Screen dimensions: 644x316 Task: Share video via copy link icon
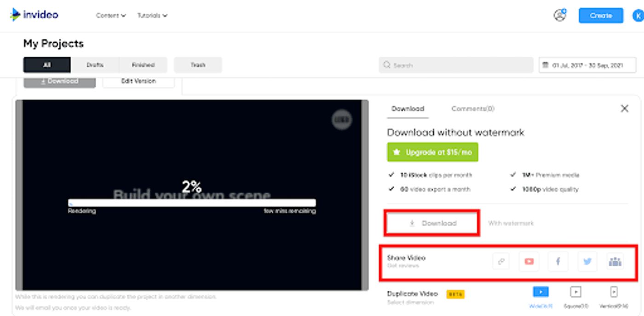(x=501, y=262)
